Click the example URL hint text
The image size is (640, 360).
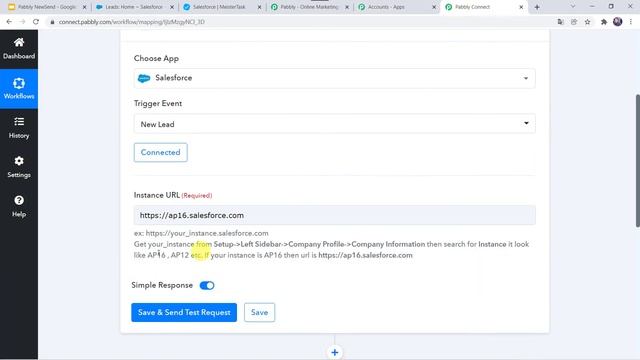click(x=201, y=233)
